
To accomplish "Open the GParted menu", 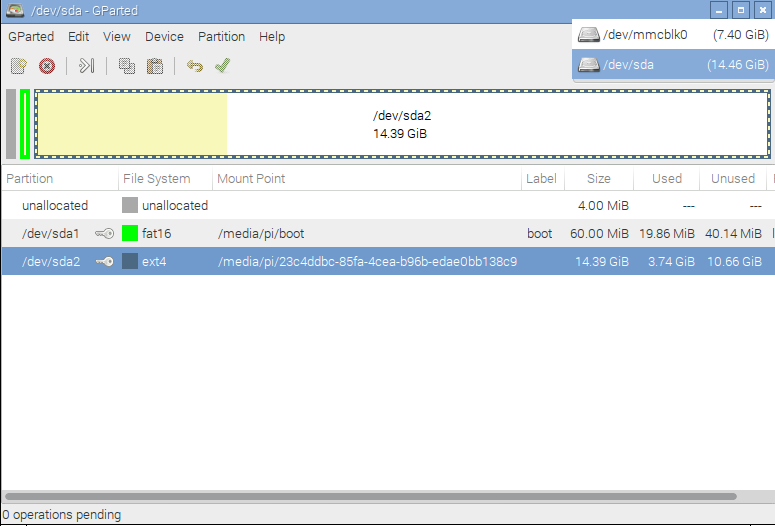I will point(31,37).
